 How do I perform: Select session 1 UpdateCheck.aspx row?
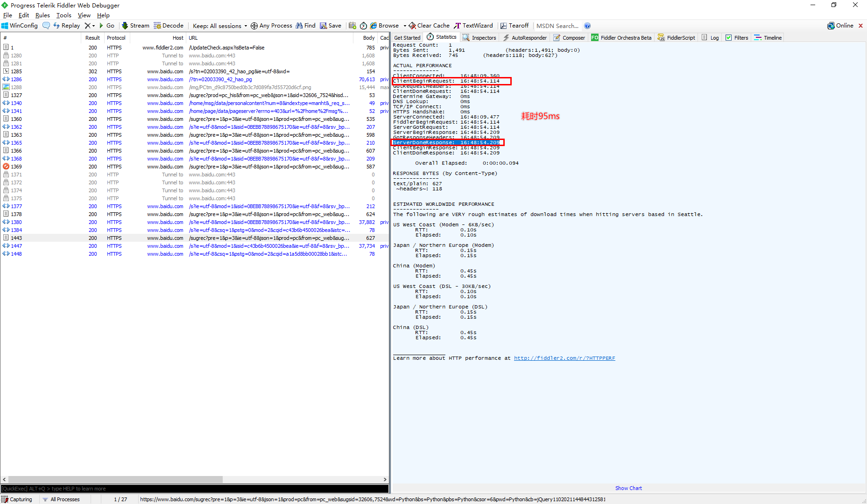coord(195,48)
